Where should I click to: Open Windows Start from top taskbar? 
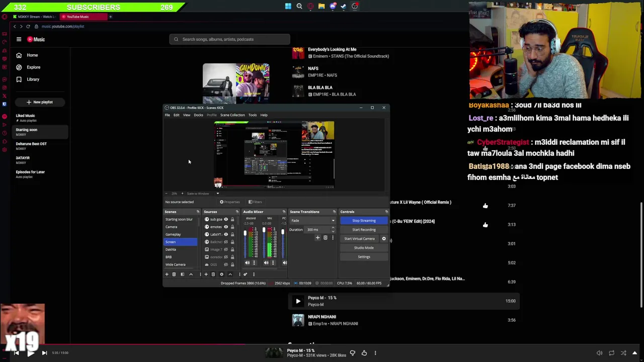[x=288, y=7]
